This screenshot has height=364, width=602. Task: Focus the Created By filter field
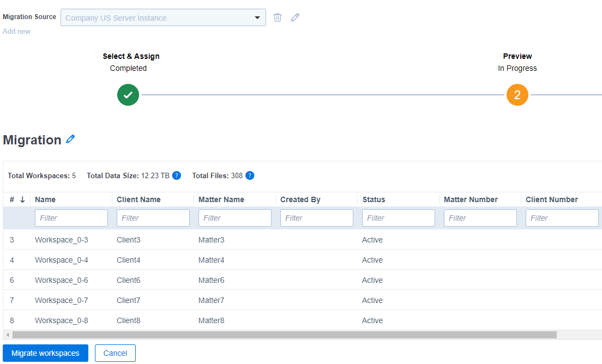tap(317, 218)
